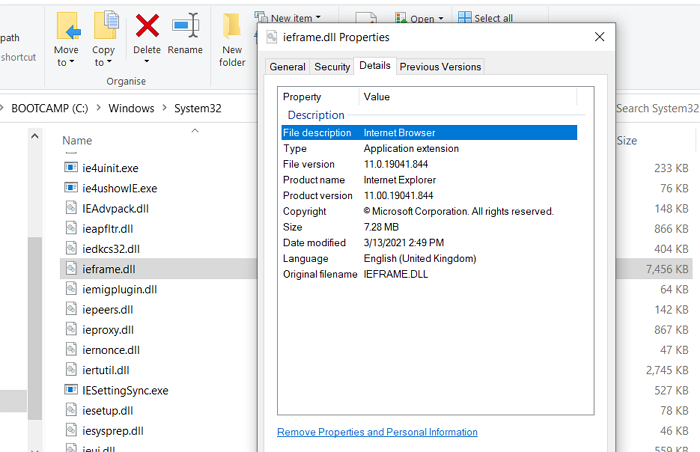Switch to the General tab

click(287, 67)
